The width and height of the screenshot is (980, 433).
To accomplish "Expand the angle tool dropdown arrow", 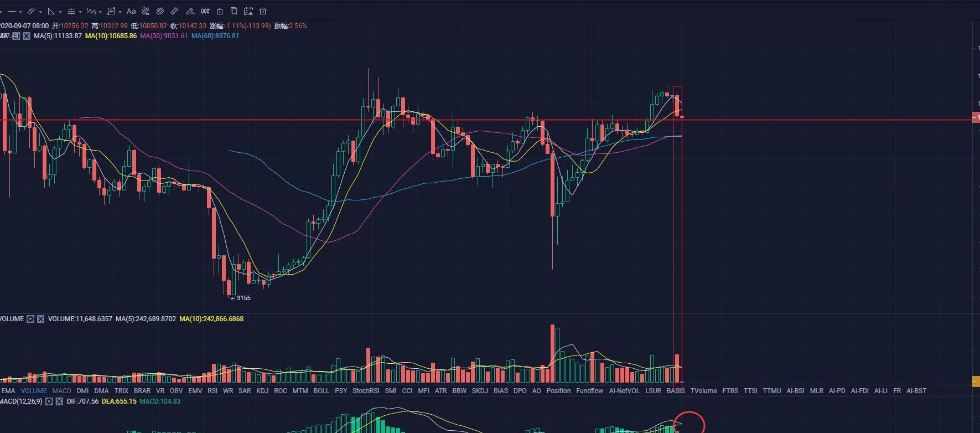I will (x=60, y=12).
